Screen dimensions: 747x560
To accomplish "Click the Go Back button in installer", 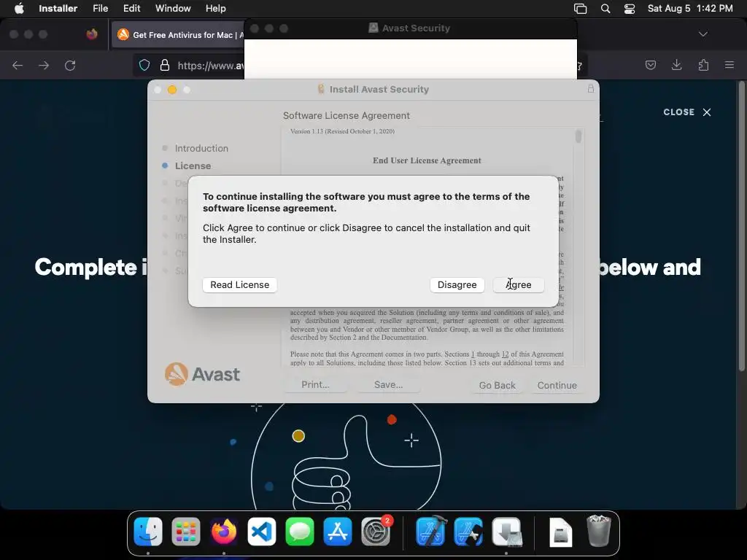I will pyautogui.click(x=497, y=385).
